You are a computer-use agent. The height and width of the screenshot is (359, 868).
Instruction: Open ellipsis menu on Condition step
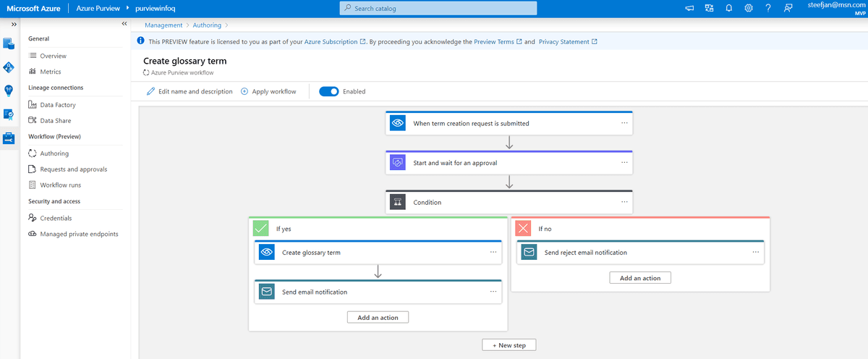pyautogui.click(x=624, y=203)
